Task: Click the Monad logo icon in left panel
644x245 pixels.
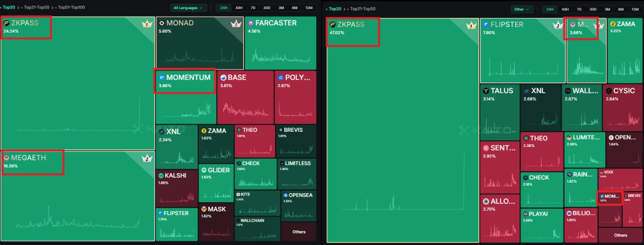Action: point(162,23)
